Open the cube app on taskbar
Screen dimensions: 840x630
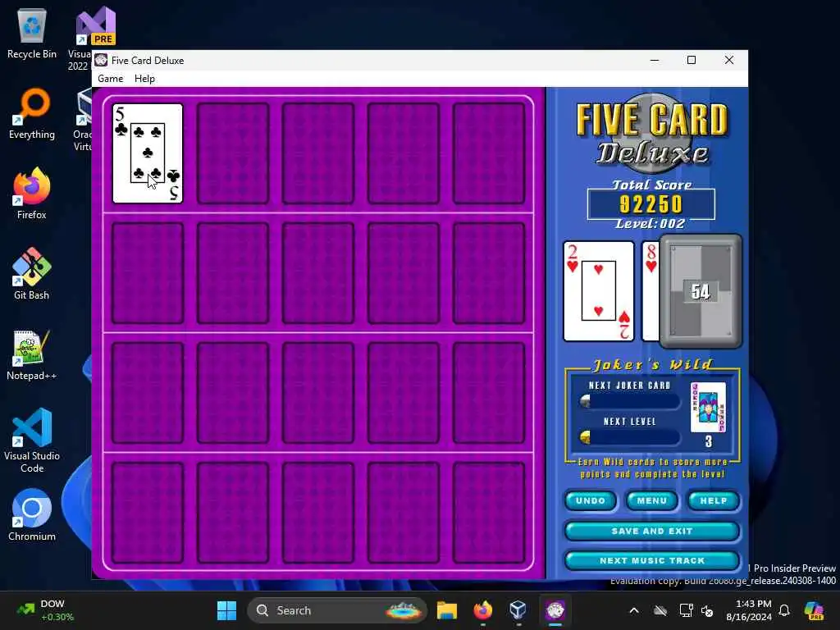[518, 610]
